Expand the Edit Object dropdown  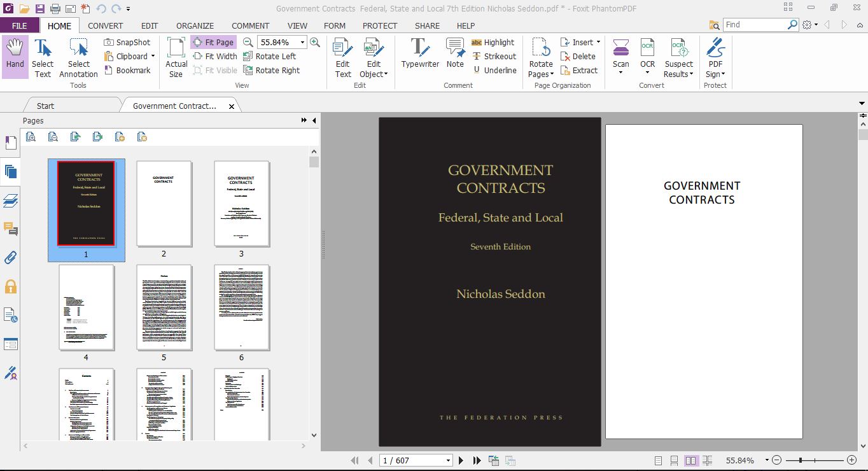[386, 74]
